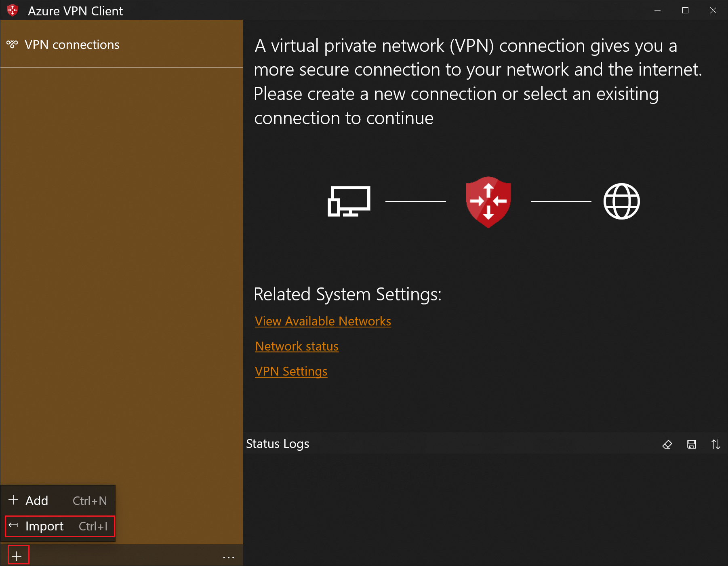
Task: Close the Azure VPN Client window
Action: point(713,11)
